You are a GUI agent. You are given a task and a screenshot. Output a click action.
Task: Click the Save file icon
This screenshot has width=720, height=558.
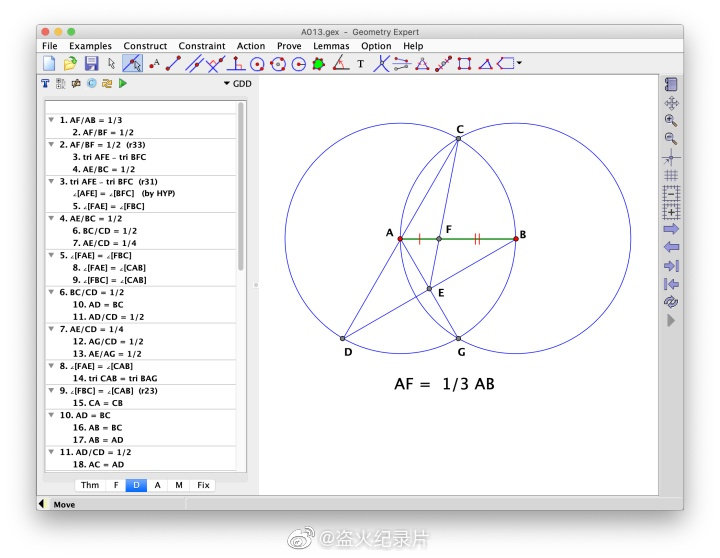91,64
